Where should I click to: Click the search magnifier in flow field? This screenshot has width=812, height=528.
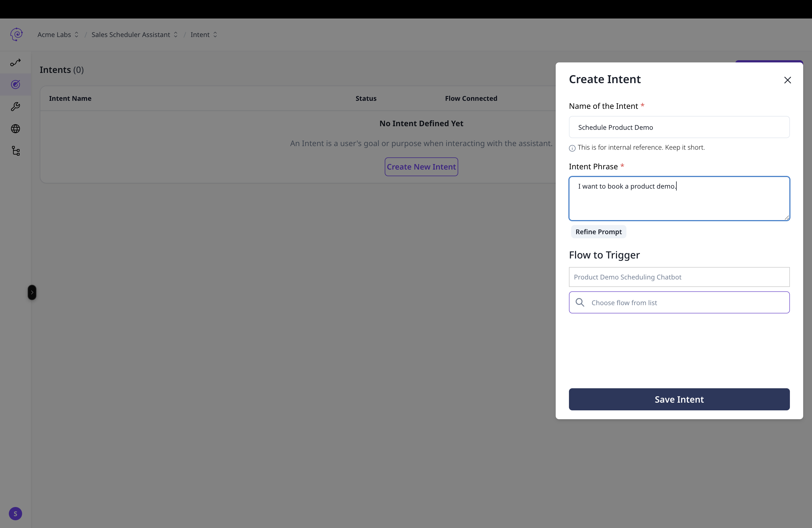pyautogui.click(x=580, y=302)
